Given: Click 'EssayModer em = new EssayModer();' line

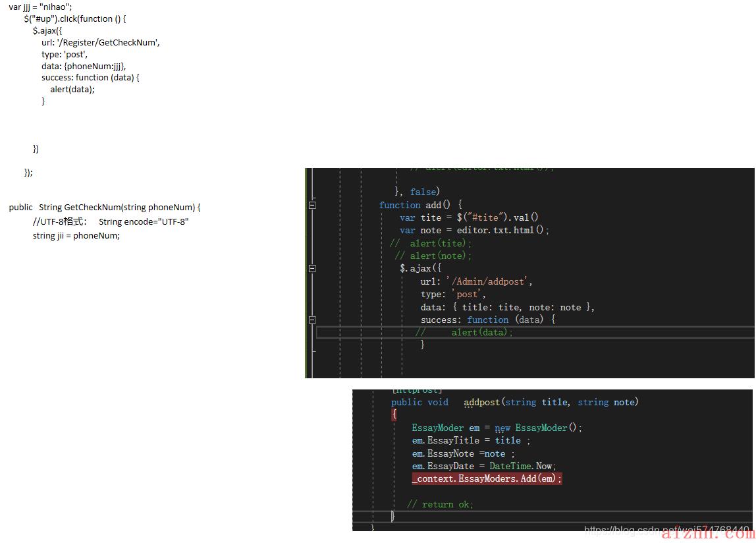Looking at the screenshot, I should pos(497,428).
